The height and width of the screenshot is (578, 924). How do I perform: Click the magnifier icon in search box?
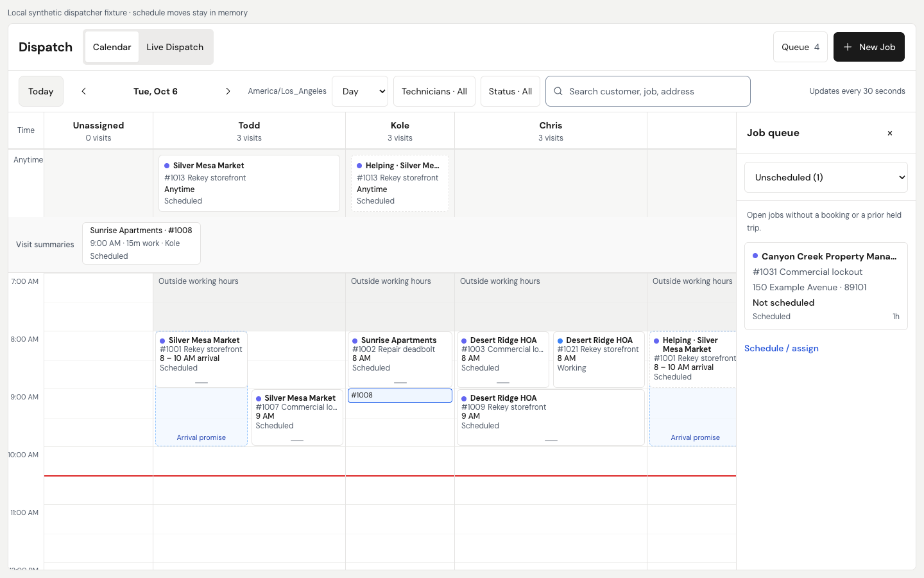point(558,91)
